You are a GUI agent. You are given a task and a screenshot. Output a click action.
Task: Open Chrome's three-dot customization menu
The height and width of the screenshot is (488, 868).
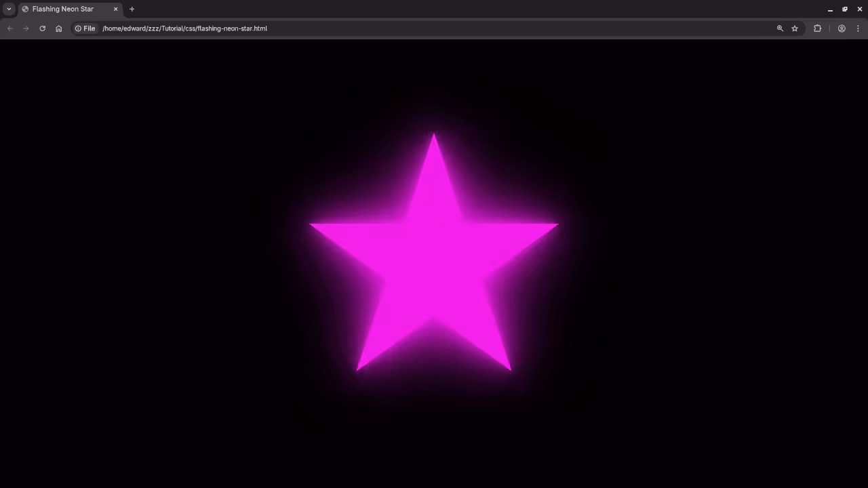click(859, 28)
